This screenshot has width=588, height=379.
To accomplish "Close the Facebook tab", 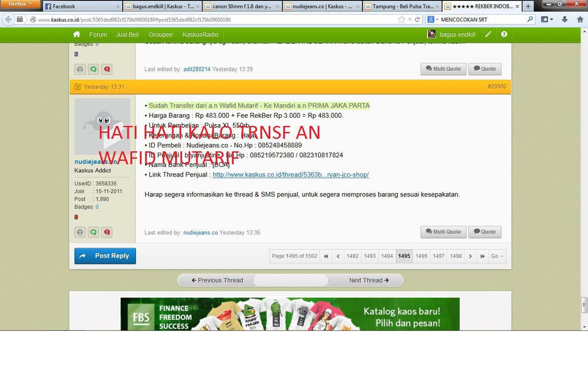I will 118,6.
